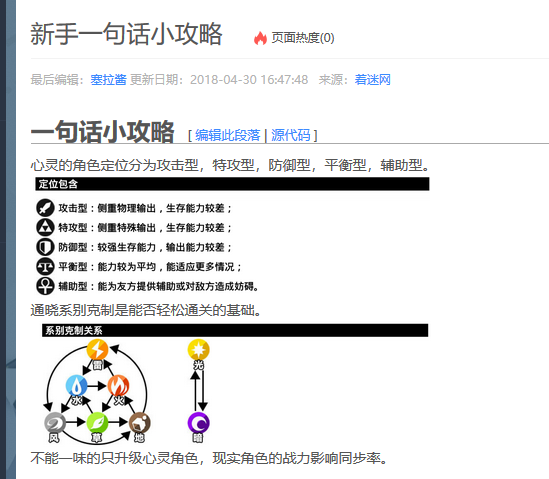The width and height of the screenshot is (549, 479).
Task: Click section heading 一句话小攻略
Action: coord(102,132)
